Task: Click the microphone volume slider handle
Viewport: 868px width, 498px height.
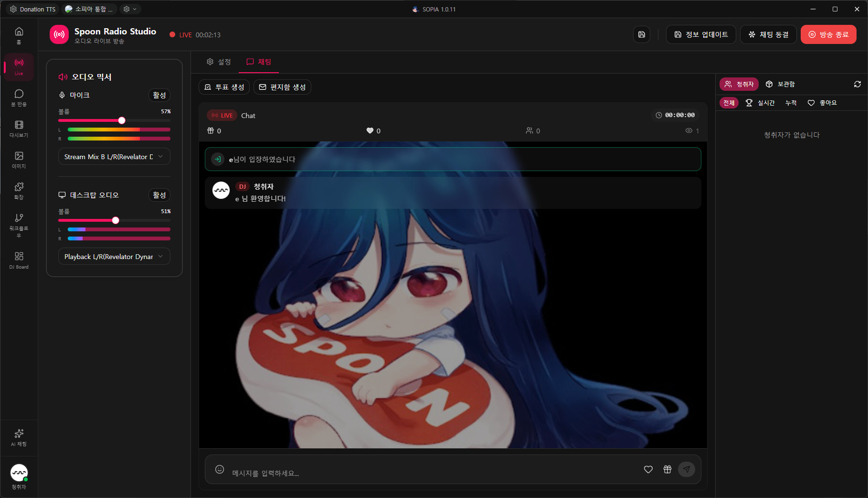Action: point(122,120)
